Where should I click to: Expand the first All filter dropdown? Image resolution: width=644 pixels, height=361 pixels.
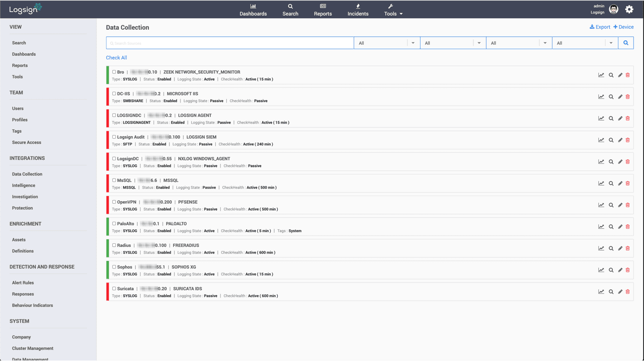(386, 43)
